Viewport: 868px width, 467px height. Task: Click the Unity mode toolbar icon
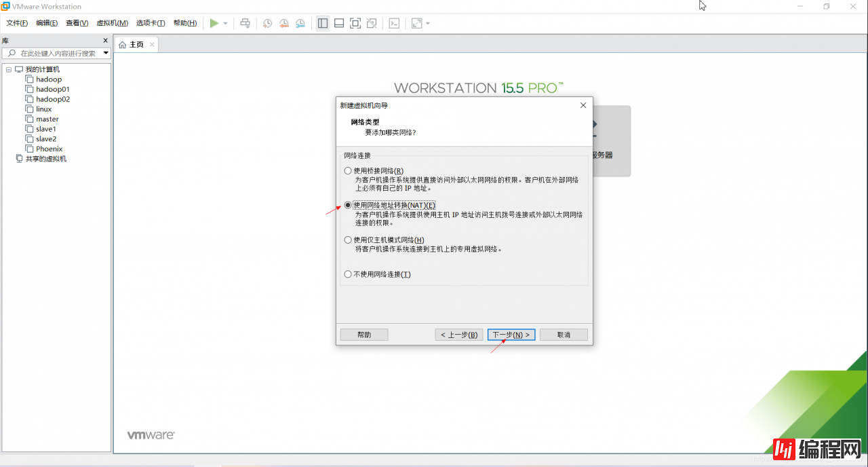[372, 23]
